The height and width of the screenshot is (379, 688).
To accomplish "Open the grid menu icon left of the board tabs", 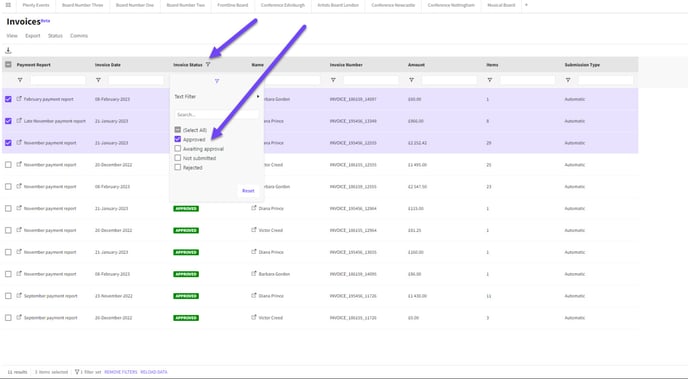I will click(8, 5).
